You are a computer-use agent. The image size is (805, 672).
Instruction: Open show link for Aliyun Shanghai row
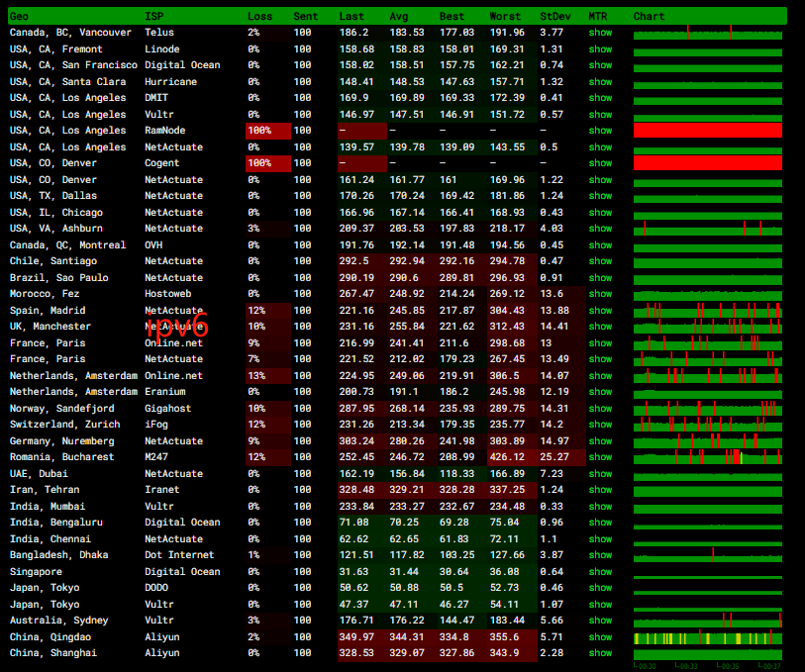click(600, 652)
